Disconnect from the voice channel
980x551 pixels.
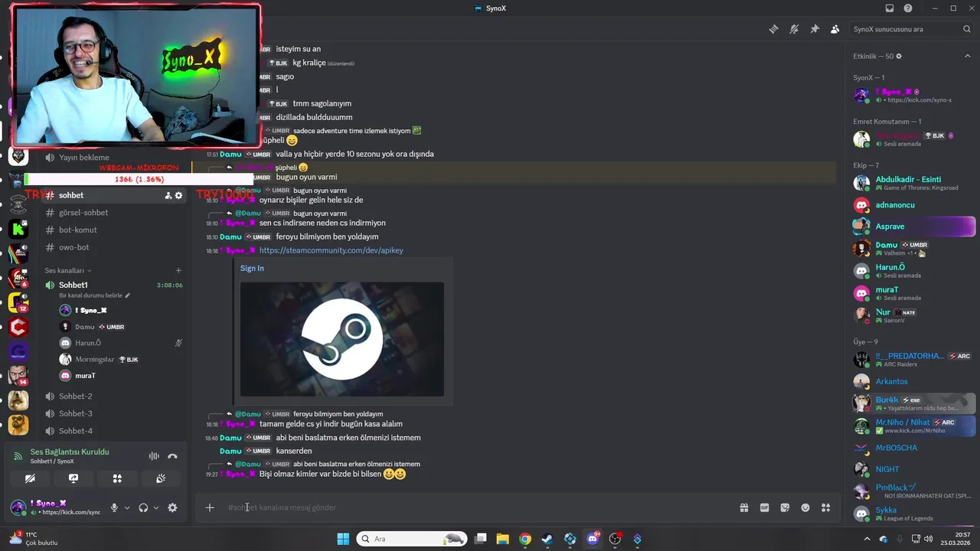[172, 456]
